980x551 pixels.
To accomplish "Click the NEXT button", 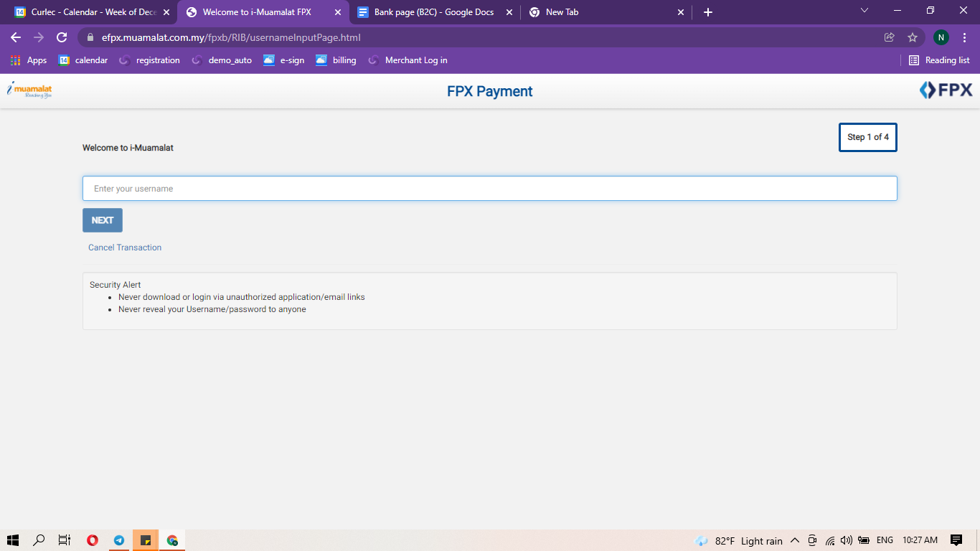I will pyautogui.click(x=103, y=220).
